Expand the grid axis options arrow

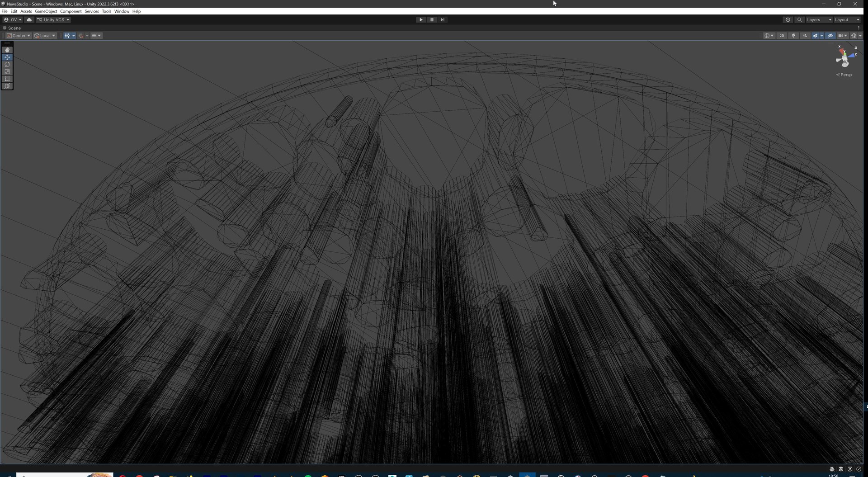point(74,36)
